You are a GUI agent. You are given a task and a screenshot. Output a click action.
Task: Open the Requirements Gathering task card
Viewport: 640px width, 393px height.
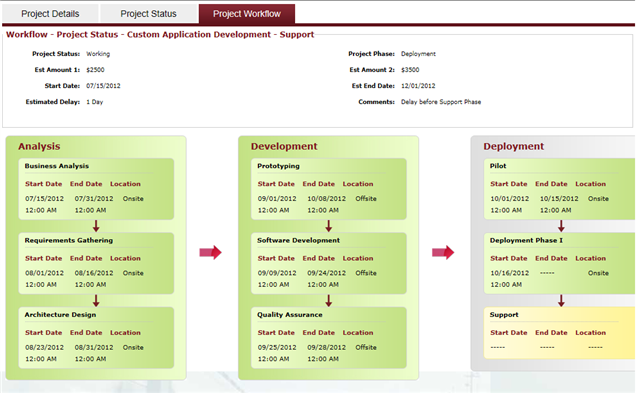(x=96, y=263)
